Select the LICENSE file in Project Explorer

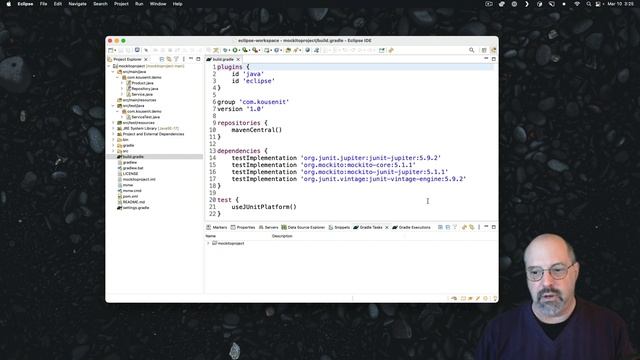point(130,174)
